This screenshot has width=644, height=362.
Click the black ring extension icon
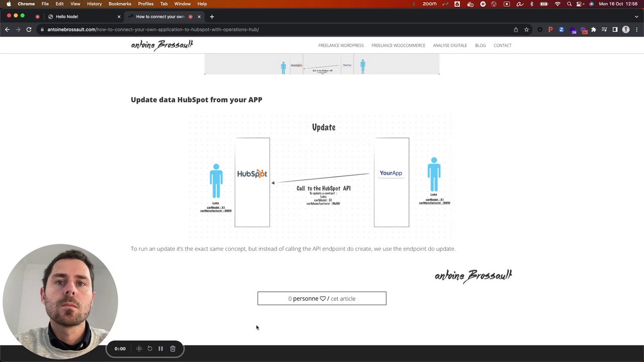click(x=540, y=30)
